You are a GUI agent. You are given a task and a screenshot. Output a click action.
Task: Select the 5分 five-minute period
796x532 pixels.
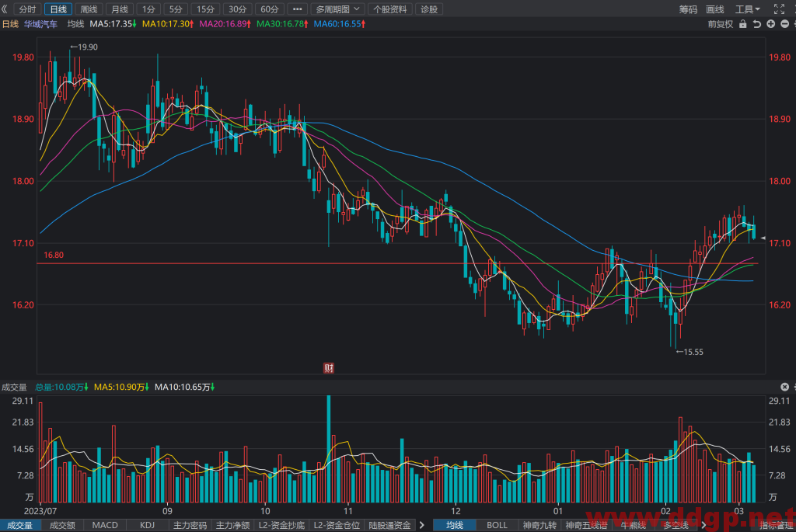tap(176, 9)
